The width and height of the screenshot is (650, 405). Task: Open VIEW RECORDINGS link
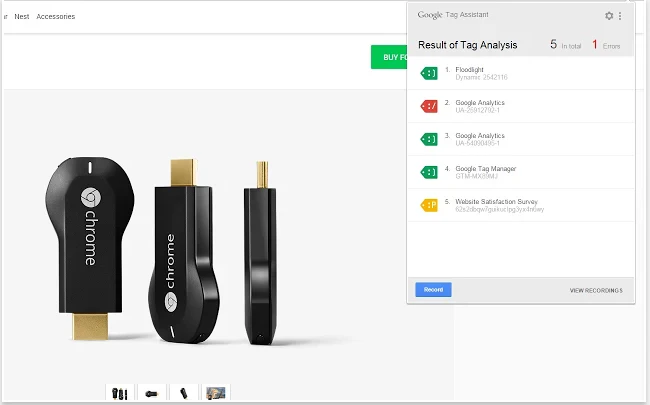click(596, 291)
